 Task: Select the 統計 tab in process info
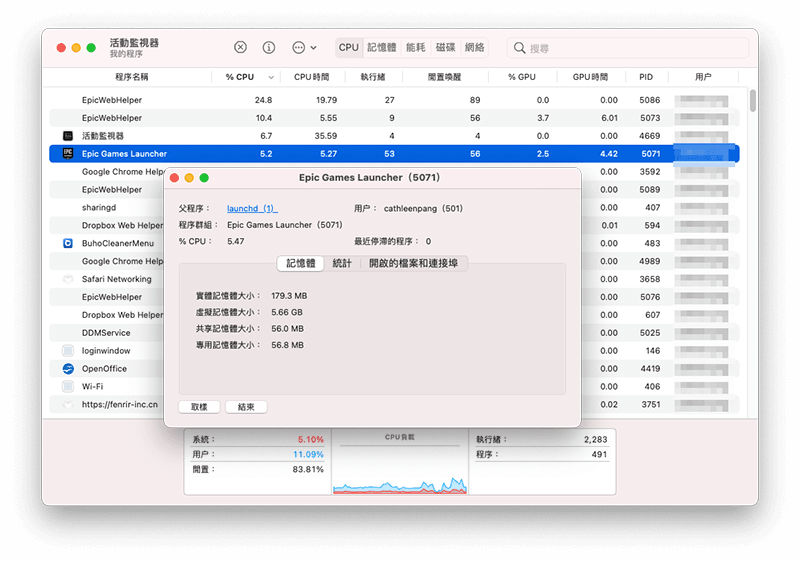(342, 263)
